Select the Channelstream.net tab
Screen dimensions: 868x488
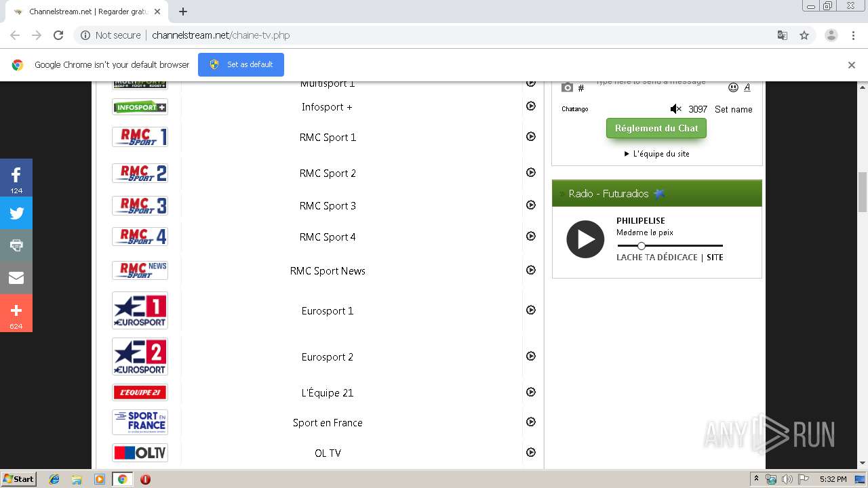pyautogui.click(x=86, y=12)
